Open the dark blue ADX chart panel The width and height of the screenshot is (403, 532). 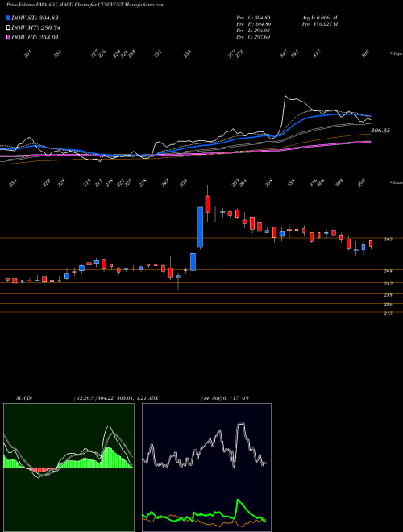coord(206,468)
